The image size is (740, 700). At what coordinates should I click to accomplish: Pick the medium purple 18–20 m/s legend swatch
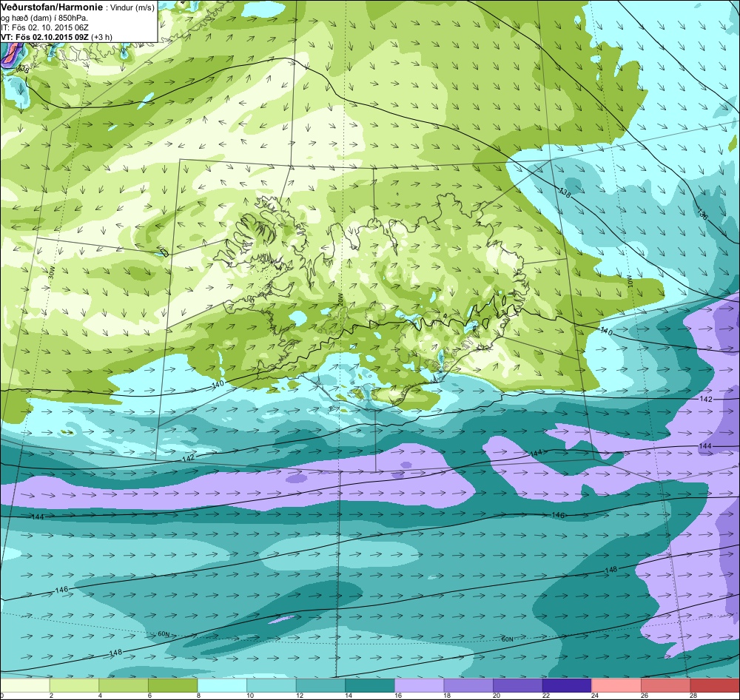[x=468, y=685]
